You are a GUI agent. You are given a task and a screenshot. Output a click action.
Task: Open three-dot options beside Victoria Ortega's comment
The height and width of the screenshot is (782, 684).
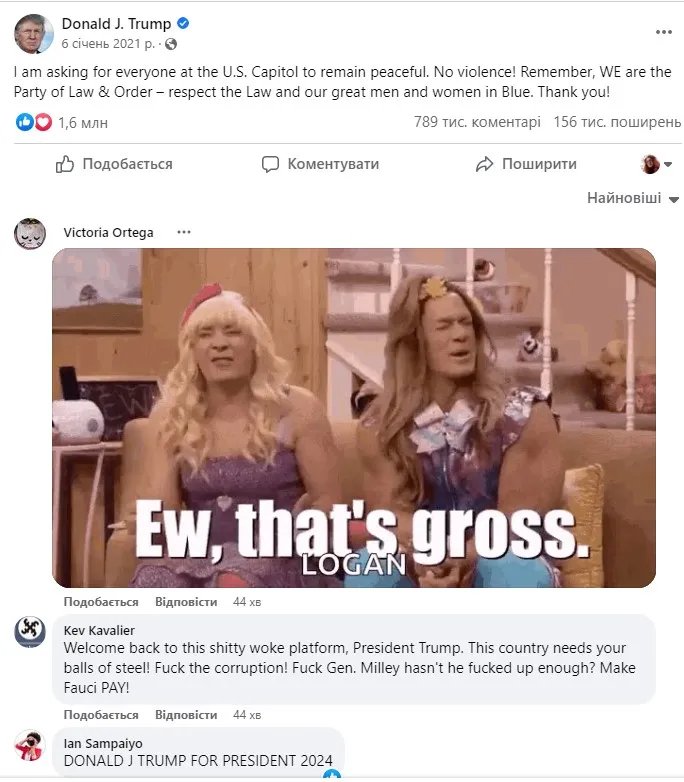pyautogui.click(x=184, y=232)
